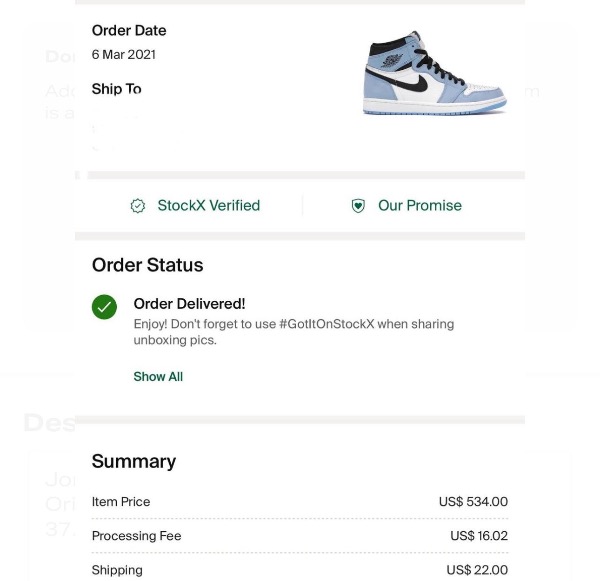Screen dimensions: 600x581
Task: Click the Order Status heading
Action: pyautogui.click(x=147, y=265)
